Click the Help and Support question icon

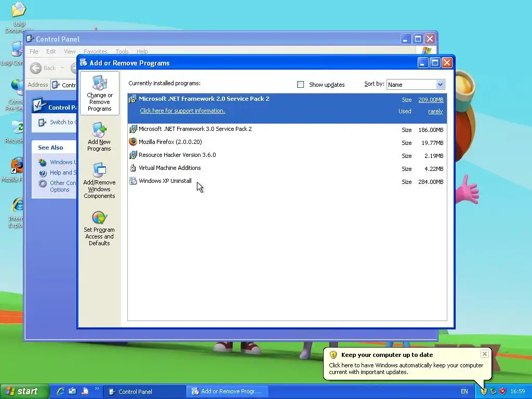point(43,173)
